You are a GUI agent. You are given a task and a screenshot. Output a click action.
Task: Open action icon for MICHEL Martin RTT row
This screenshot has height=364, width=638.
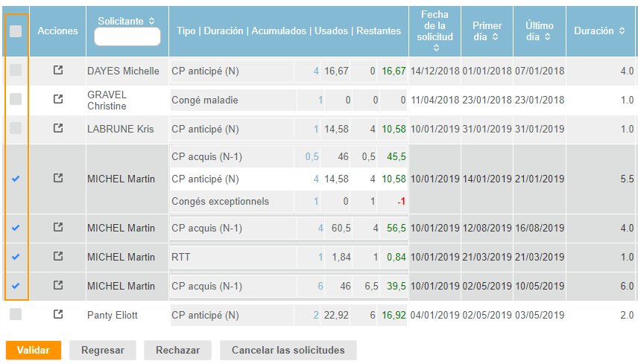(58, 257)
